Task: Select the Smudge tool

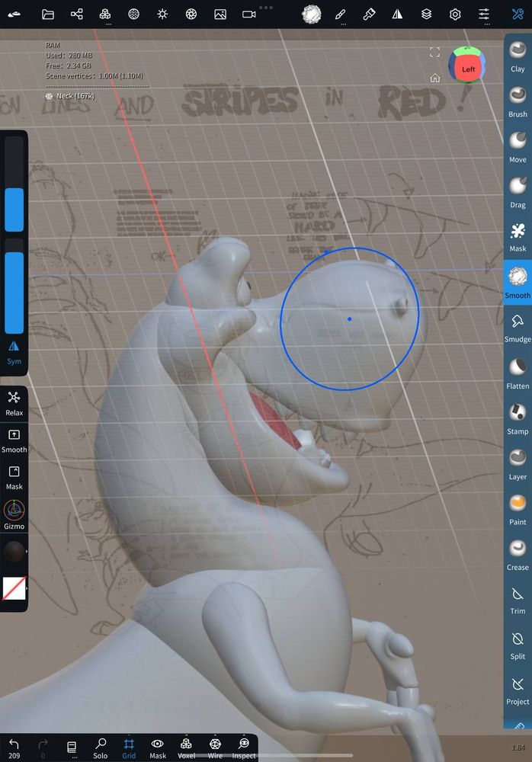Action: (518, 328)
